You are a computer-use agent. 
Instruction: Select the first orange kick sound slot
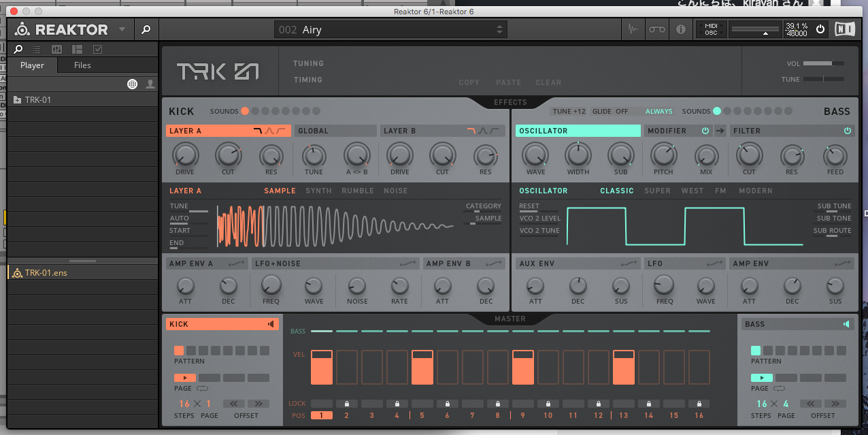coord(245,112)
